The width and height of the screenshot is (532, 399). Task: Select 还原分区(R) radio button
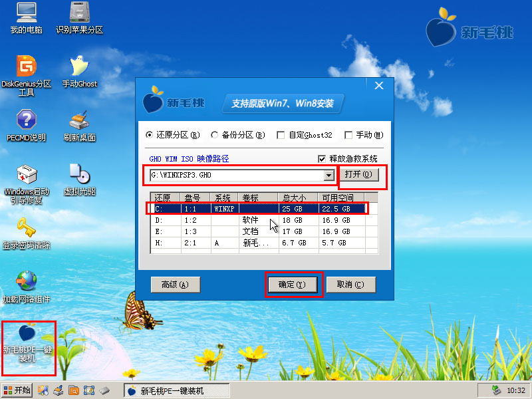pyautogui.click(x=173, y=135)
